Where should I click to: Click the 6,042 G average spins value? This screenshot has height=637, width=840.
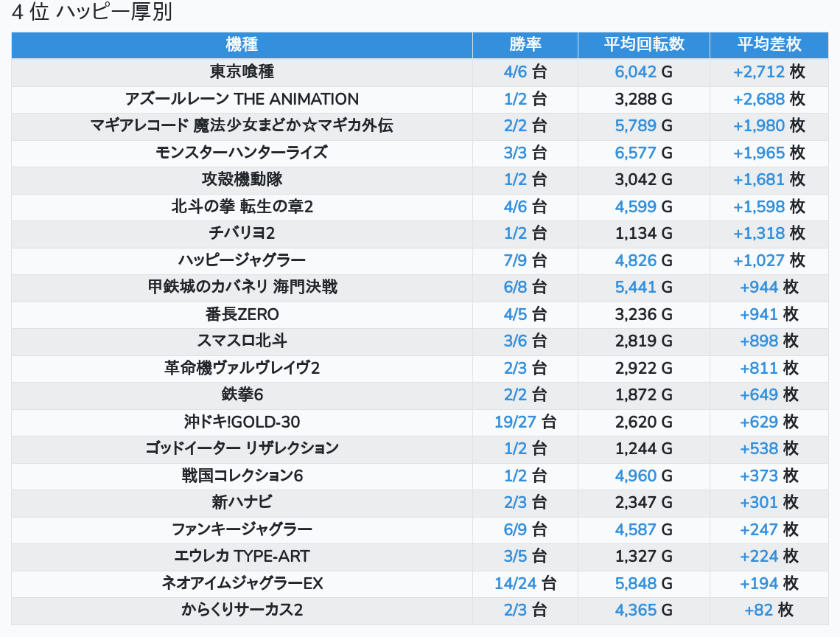pyautogui.click(x=643, y=72)
